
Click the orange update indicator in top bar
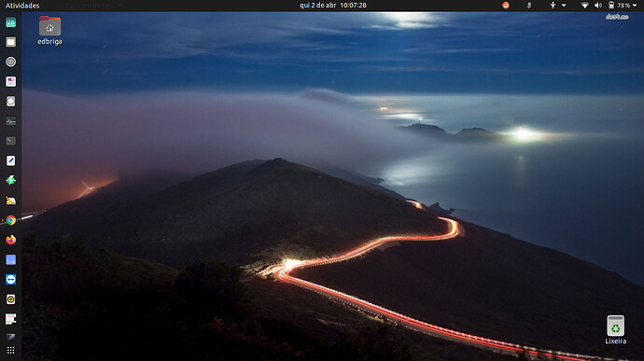[x=506, y=6]
